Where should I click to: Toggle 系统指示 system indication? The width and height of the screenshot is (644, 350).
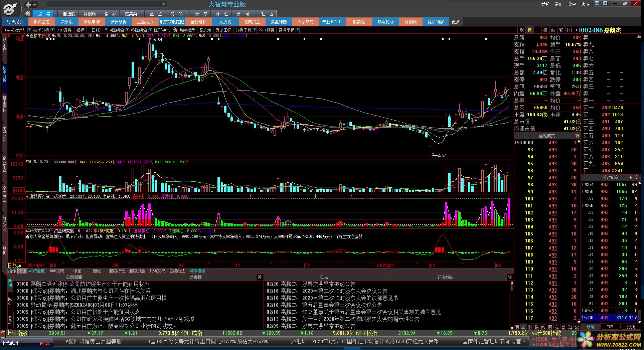pos(187,30)
